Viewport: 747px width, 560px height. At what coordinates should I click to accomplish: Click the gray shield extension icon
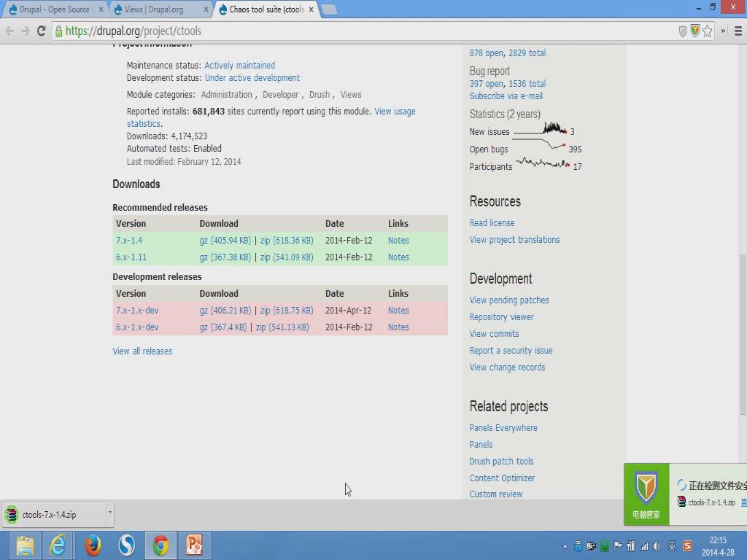pos(683,31)
